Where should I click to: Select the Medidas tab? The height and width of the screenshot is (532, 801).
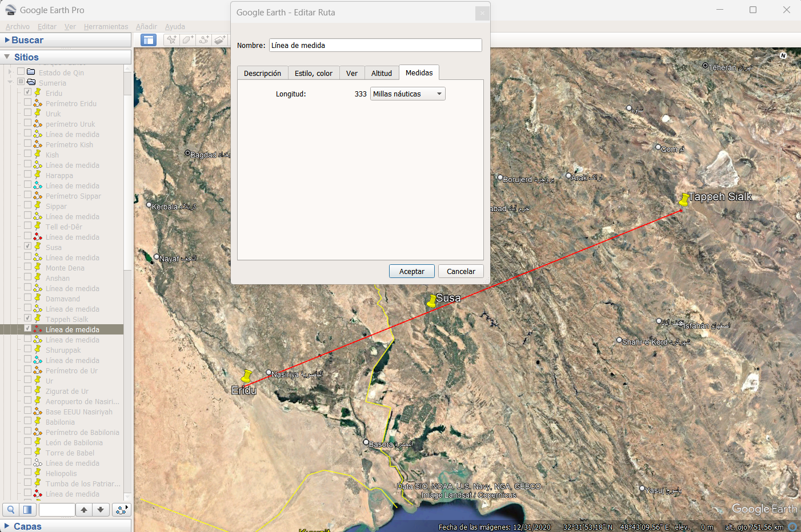click(x=419, y=72)
